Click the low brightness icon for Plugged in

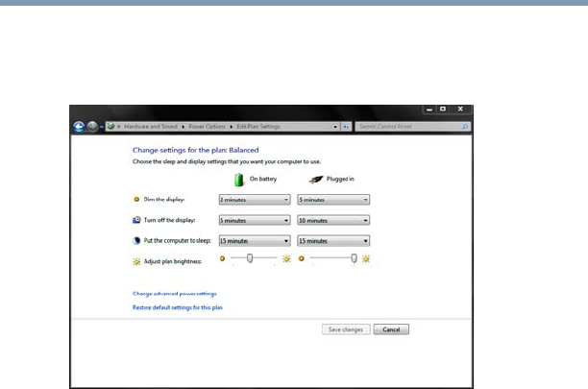click(x=302, y=258)
